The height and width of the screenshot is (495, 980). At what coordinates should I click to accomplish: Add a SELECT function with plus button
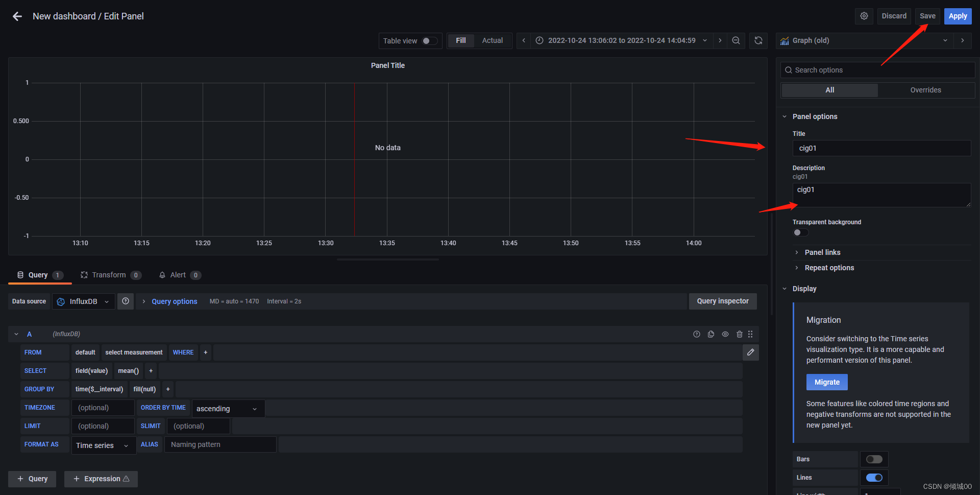[x=151, y=371]
